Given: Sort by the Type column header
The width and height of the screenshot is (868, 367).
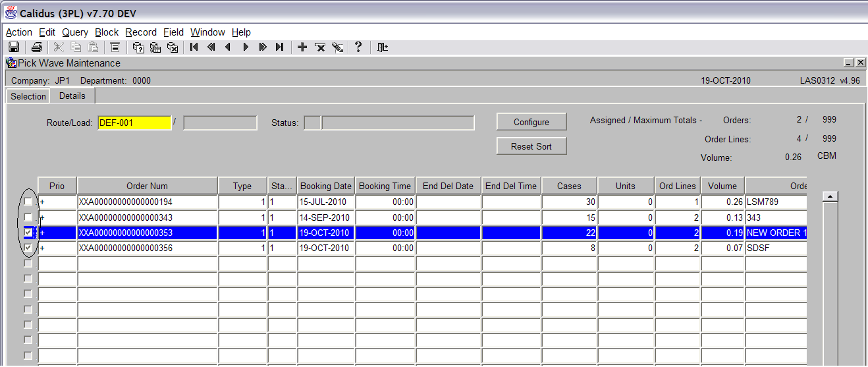Looking at the screenshot, I should 242,186.
